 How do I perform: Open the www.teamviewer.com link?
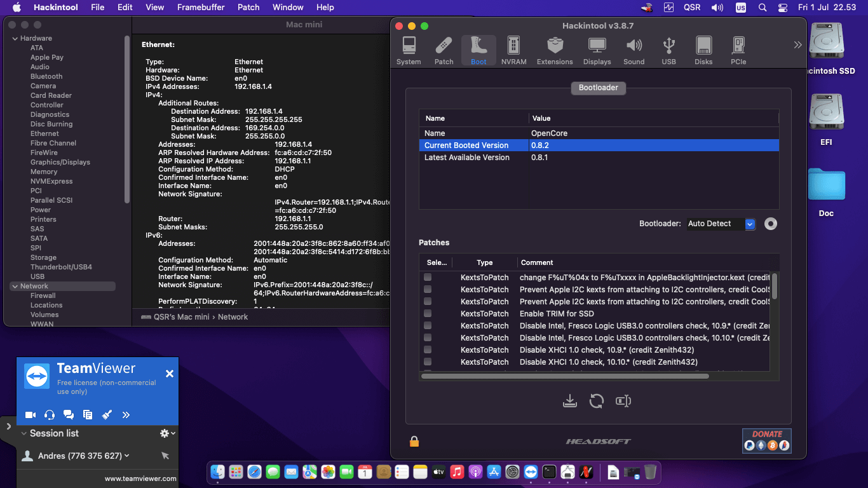click(140, 478)
